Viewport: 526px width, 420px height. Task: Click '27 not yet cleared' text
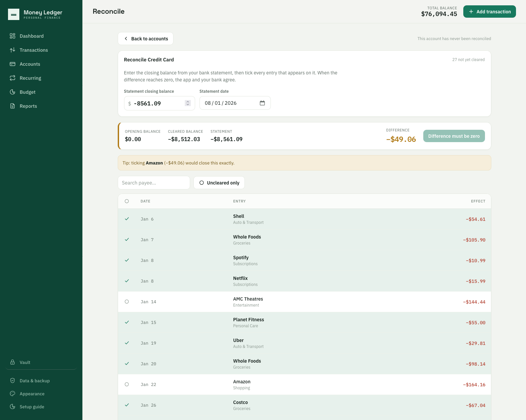point(468,60)
